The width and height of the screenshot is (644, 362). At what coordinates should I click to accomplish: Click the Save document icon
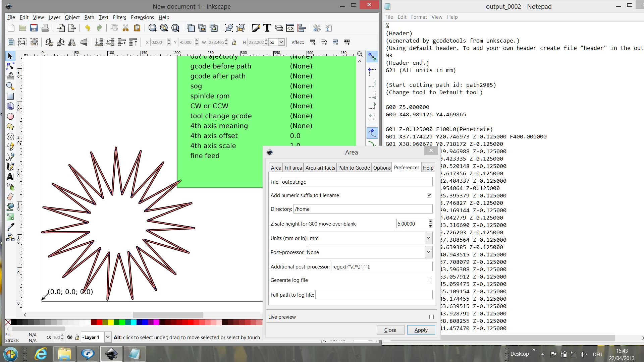pyautogui.click(x=34, y=28)
